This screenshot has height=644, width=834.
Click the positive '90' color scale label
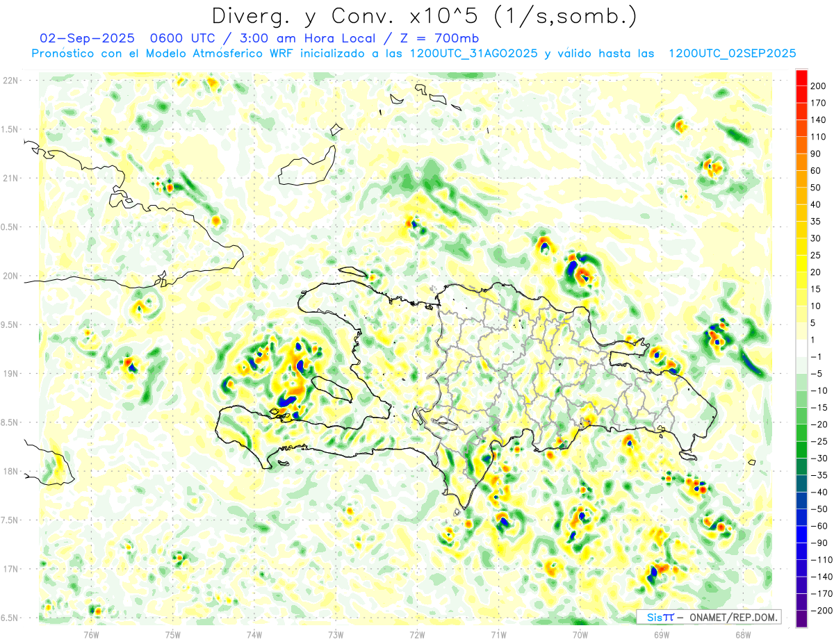[x=817, y=154]
